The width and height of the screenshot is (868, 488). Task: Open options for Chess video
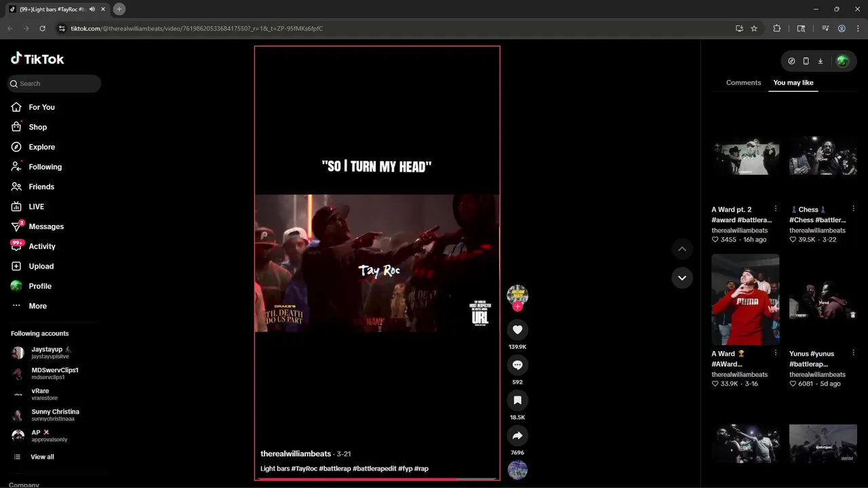(x=853, y=209)
